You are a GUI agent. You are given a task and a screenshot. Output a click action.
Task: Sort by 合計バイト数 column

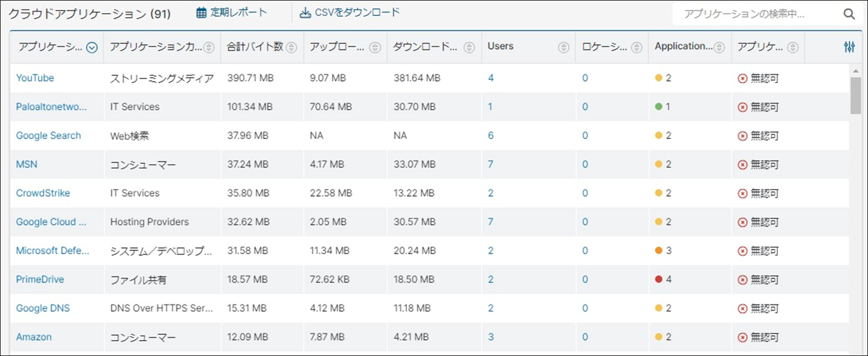(x=291, y=48)
